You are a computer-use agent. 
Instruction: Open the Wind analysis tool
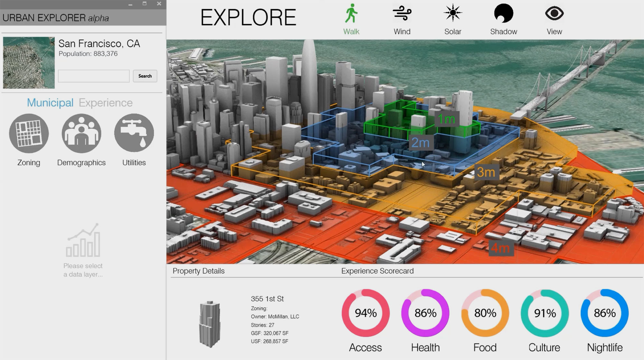pos(402,14)
